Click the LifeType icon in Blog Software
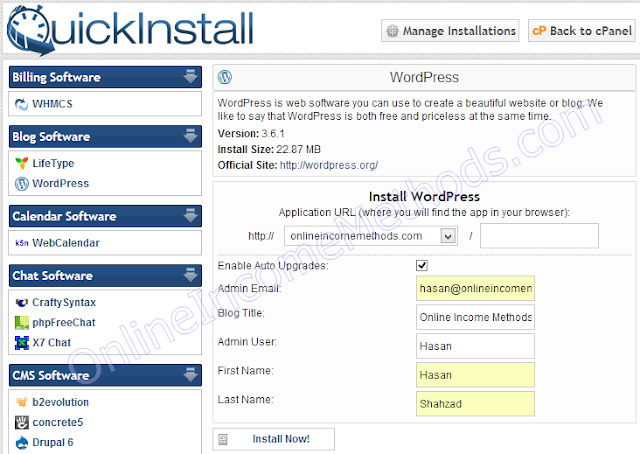This screenshot has height=454, width=640. point(21,163)
